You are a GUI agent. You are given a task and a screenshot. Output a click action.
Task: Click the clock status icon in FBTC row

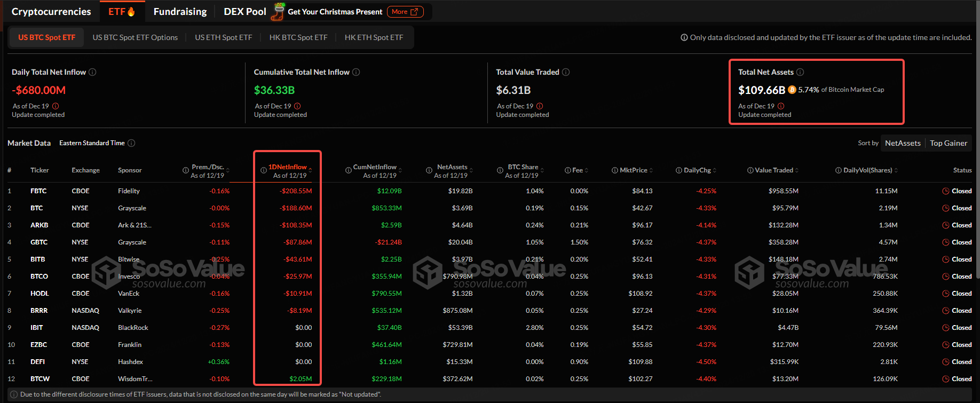[945, 191]
